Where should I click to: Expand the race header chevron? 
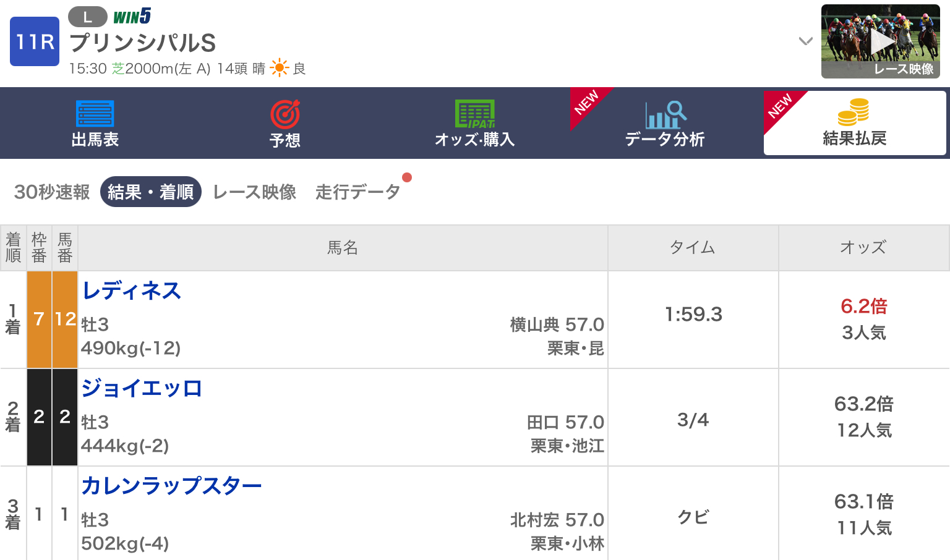click(805, 41)
